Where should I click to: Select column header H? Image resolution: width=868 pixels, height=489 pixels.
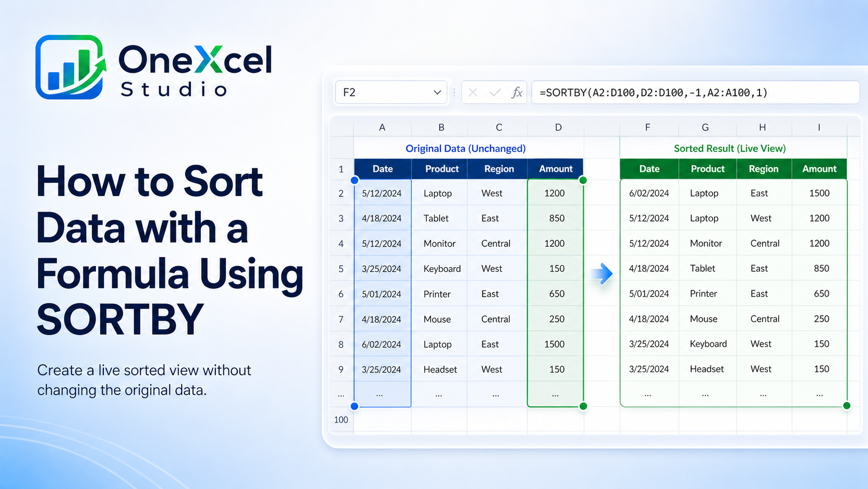tap(762, 127)
